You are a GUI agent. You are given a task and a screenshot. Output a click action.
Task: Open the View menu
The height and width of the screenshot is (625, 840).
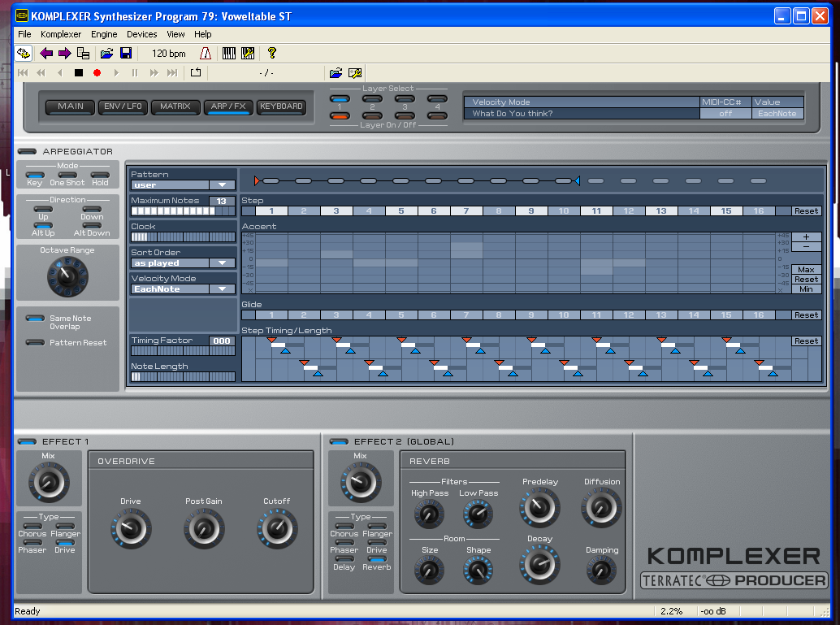(x=175, y=34)
